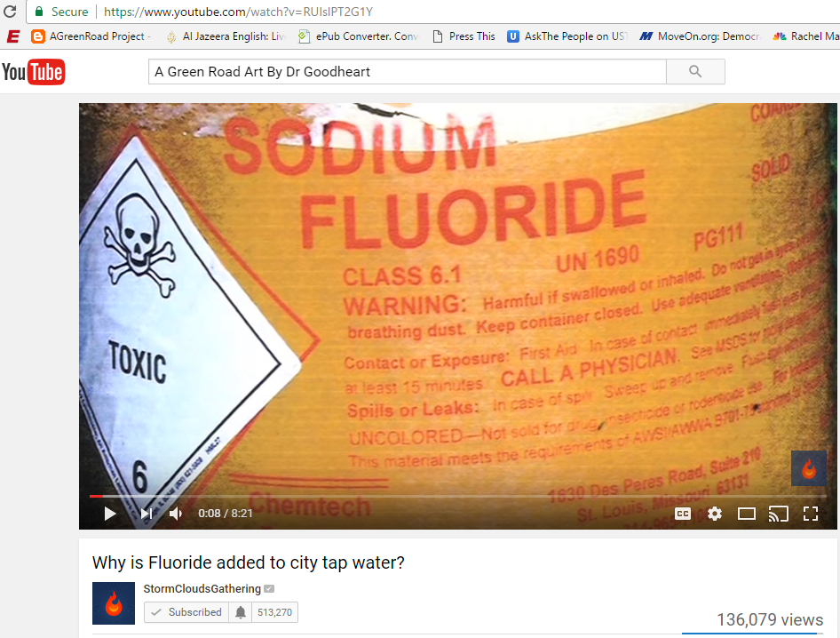Click the search magnifier button
The height and width of the screenshot is (638, 840).
[695, 71]
